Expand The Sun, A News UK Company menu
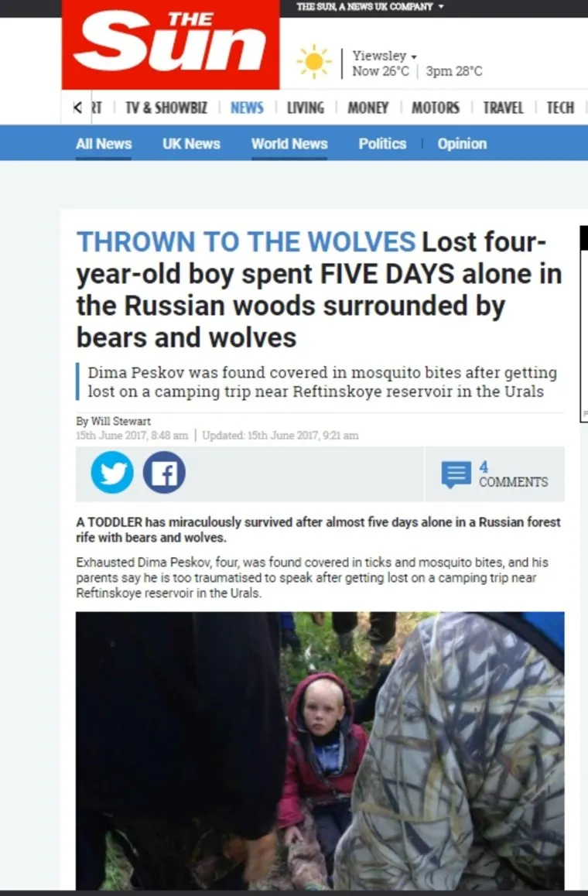The height and width of the screenshot is (896, 588). coord(371,7)
